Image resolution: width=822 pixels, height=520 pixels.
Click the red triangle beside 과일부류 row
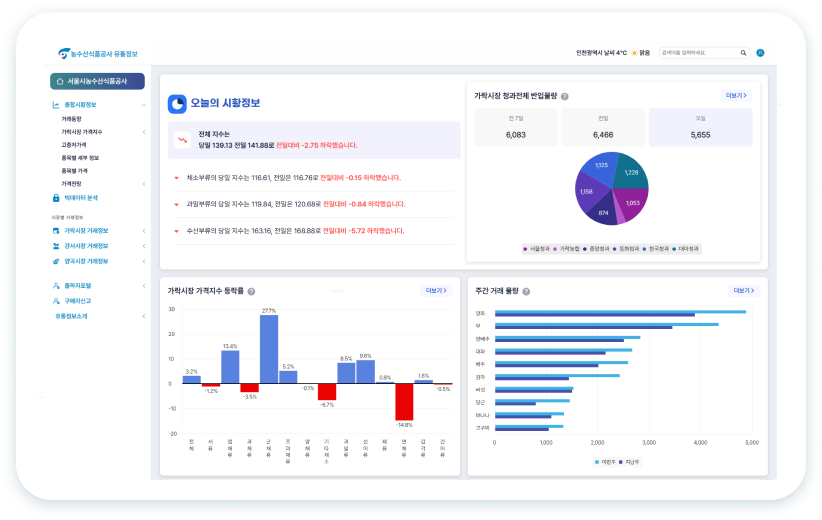(177, 204)
